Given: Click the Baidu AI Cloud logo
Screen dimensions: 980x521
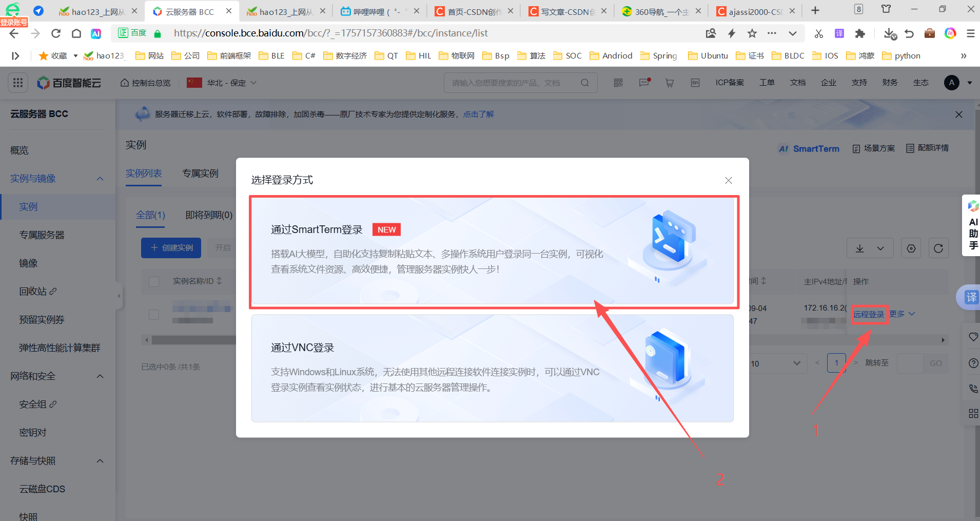Looking at the screenshot, I should coord(69,83).
